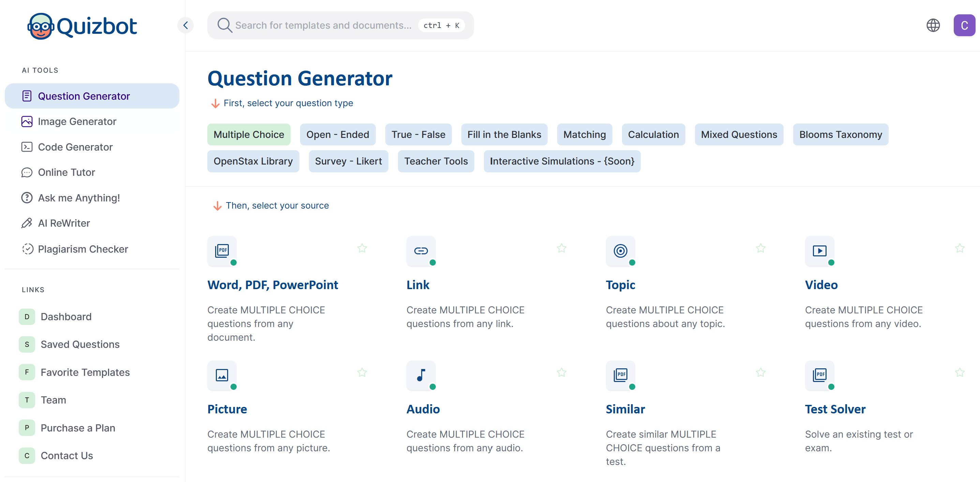Toggle favorite star on Topic card
Image resolution: width=980 pixels, height=482 pixels.
click(x=760, y=248)
